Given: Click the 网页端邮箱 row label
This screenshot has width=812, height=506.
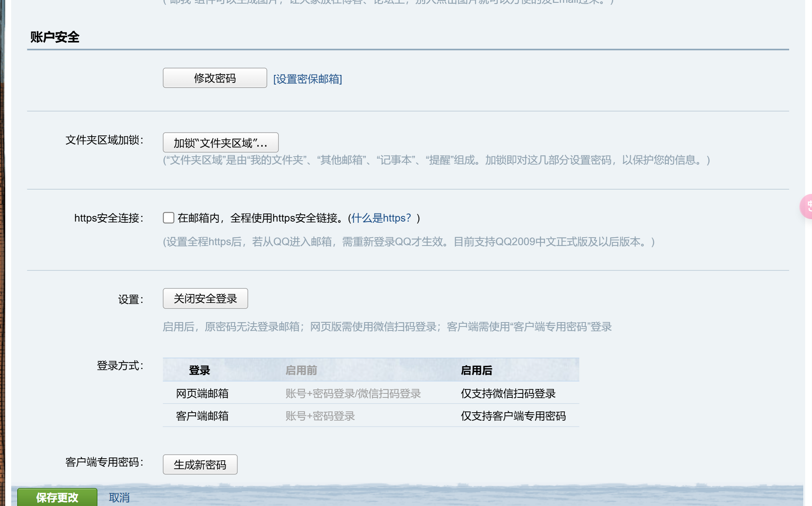Looking at the screenshot, I should 202,393.
